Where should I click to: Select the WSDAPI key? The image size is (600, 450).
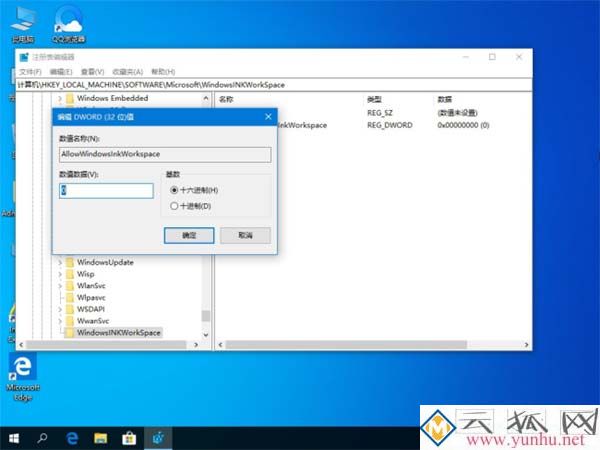[91, 309]
